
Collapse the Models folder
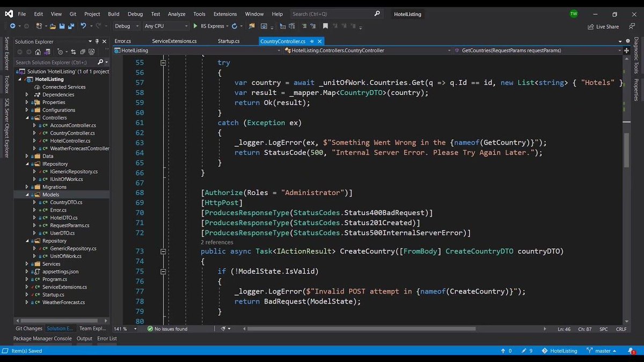[27, 195]
